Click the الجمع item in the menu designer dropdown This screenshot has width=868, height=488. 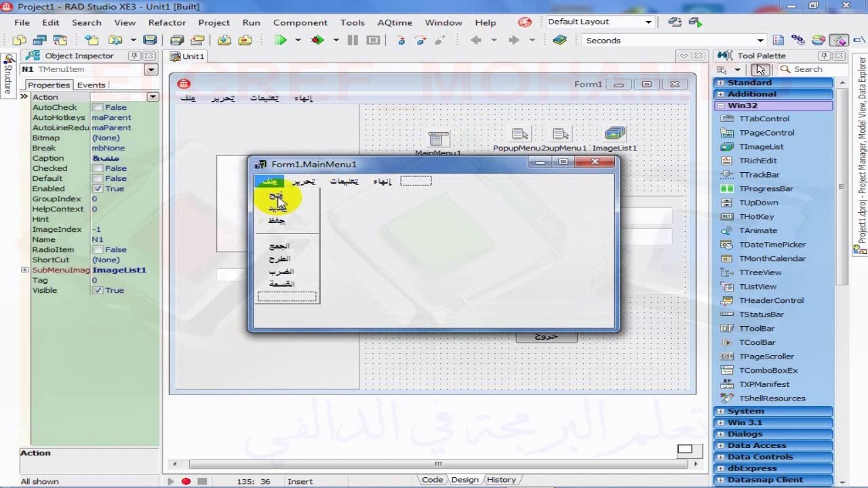pos(279,246)
